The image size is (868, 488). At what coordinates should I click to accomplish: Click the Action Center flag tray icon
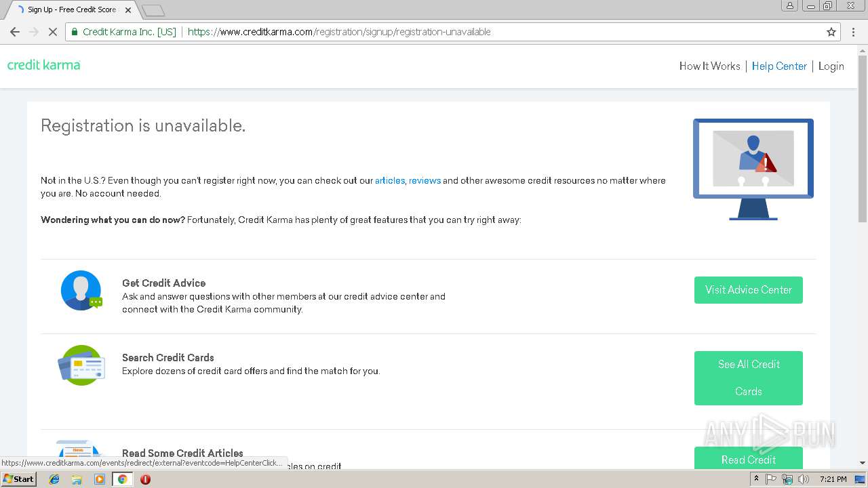[x=771, y=479]
